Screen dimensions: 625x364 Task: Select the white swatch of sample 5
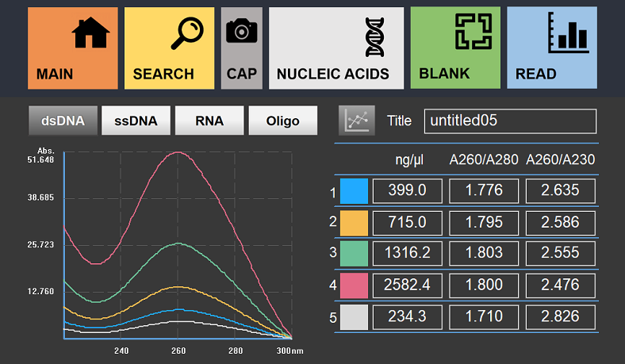tap(354, 317)
